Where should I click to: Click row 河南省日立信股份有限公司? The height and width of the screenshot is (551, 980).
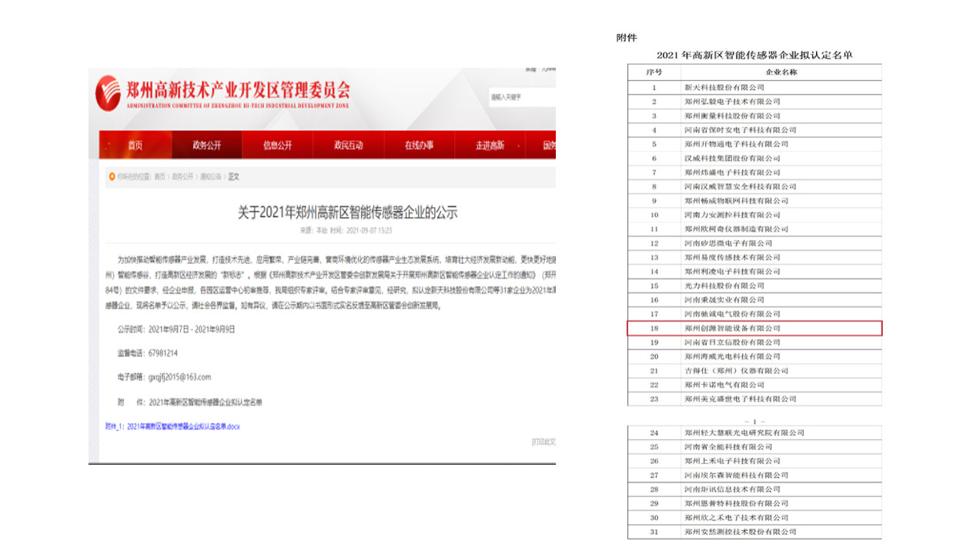(x=754, y=342)
